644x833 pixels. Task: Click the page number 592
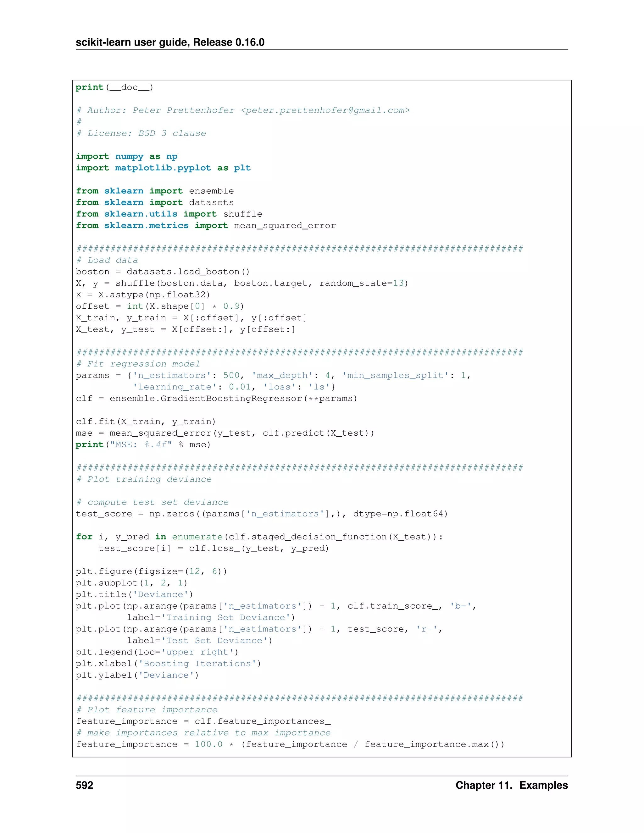84,785
